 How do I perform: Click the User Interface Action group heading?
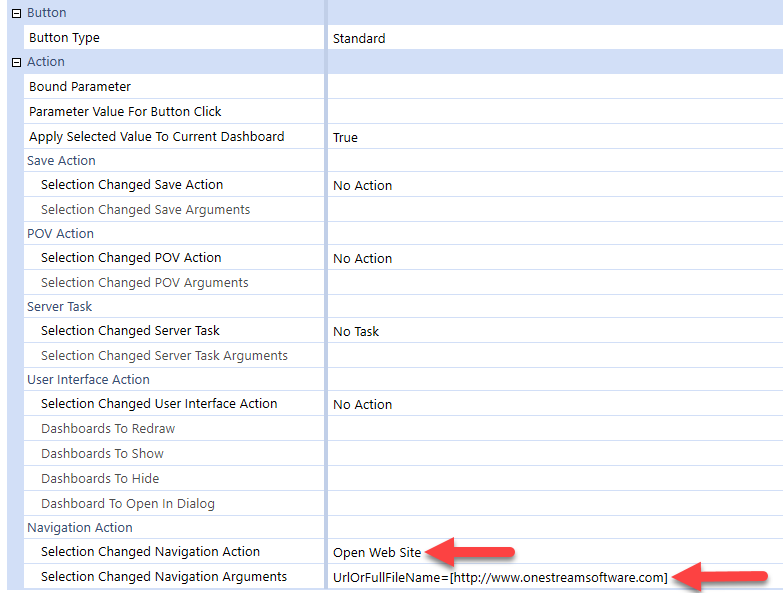(88, 379)
